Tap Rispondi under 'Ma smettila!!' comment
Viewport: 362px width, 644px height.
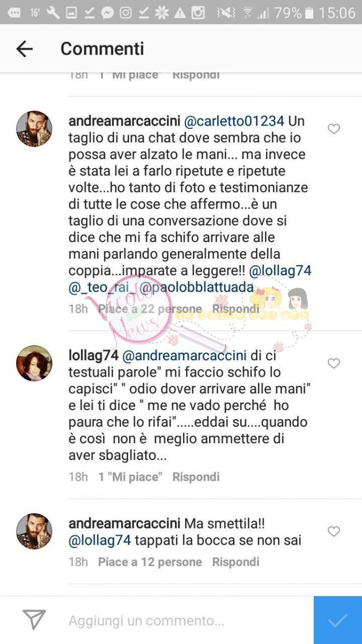click(x=235, y=562)
